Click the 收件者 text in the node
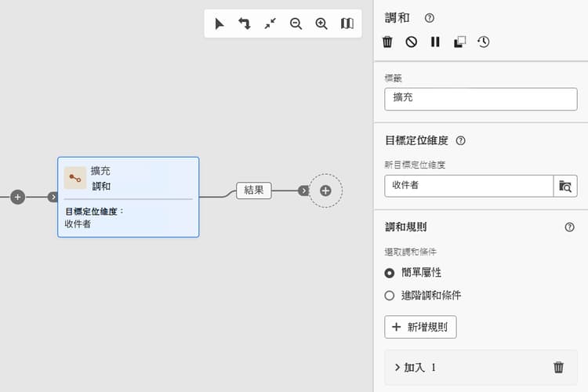This screenshot has width=588, height=392. 78,224
